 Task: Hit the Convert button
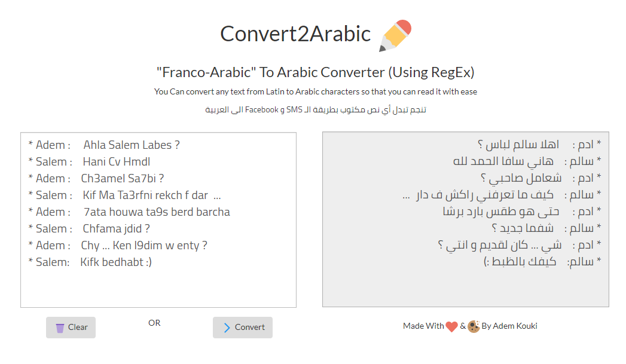(243, 328)
